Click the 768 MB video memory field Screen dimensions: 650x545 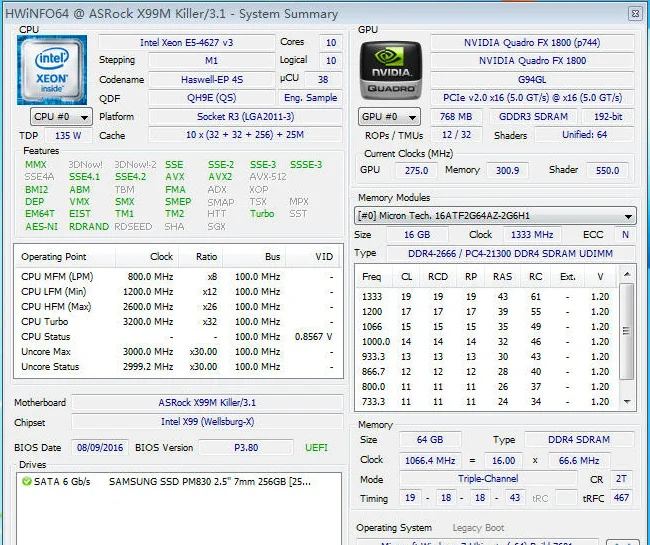click(x=456, y=116)
